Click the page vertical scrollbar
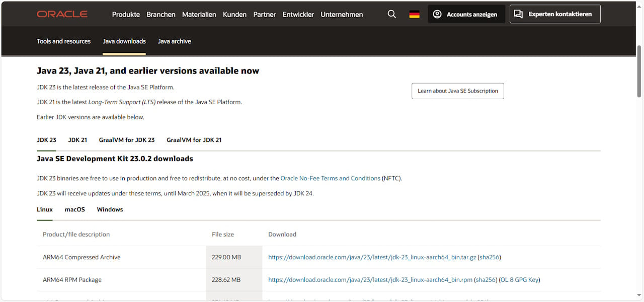 (x=639, y=70)
